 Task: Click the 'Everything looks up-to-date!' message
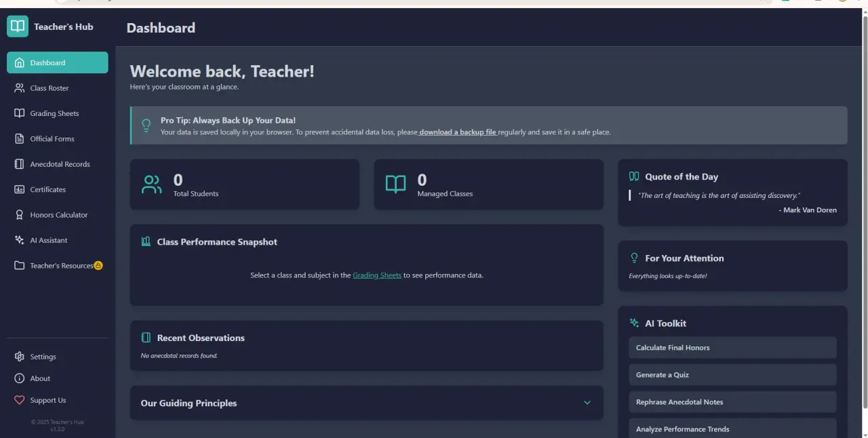(668, 276)
